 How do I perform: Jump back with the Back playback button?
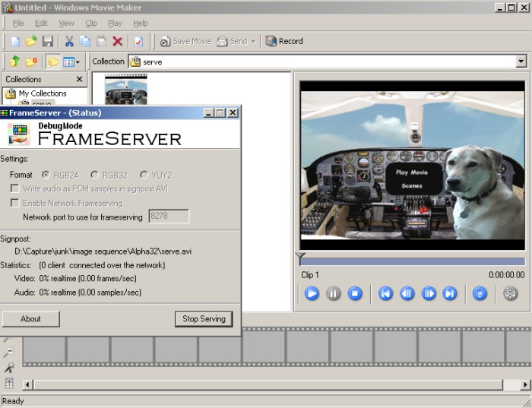coord(385,294)
